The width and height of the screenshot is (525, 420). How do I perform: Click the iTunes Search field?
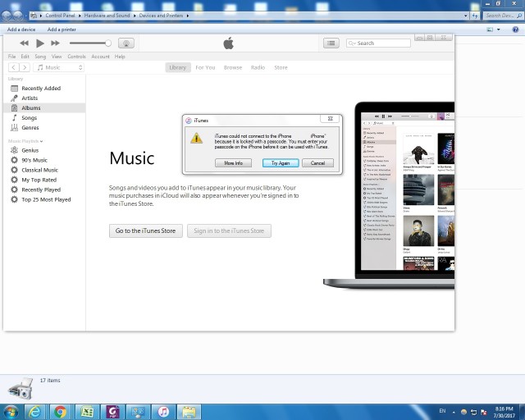click(x=378, y=43)
